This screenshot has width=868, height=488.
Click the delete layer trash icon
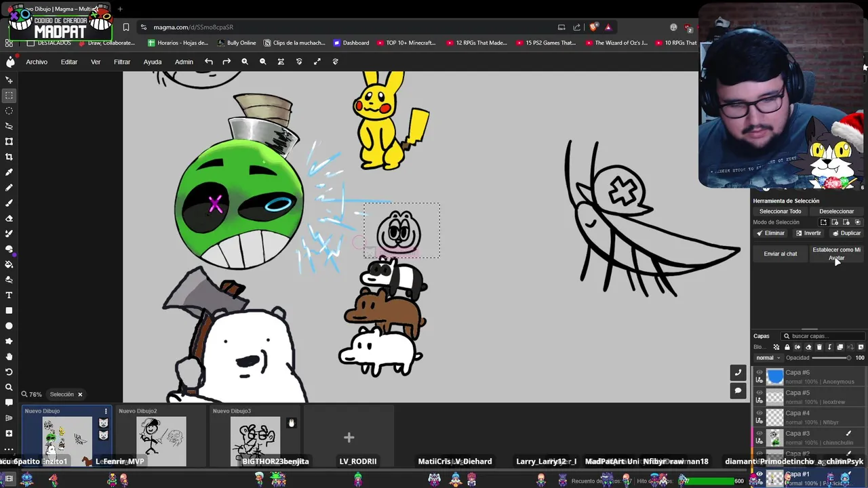pos(819,347)
